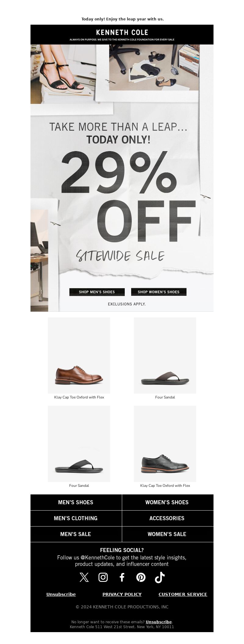Open the X (Twitter) social icon

[x=84, y=577]
